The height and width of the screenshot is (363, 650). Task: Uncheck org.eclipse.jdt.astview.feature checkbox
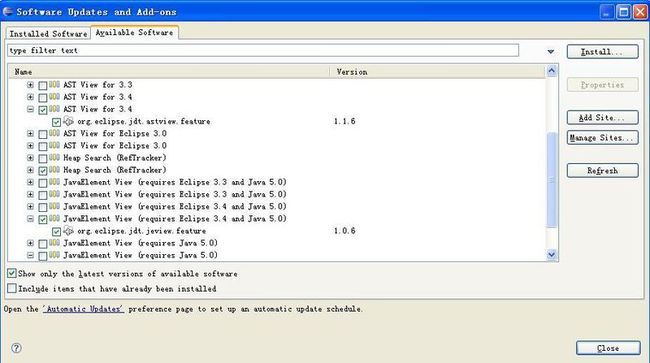tap(56, 122)
